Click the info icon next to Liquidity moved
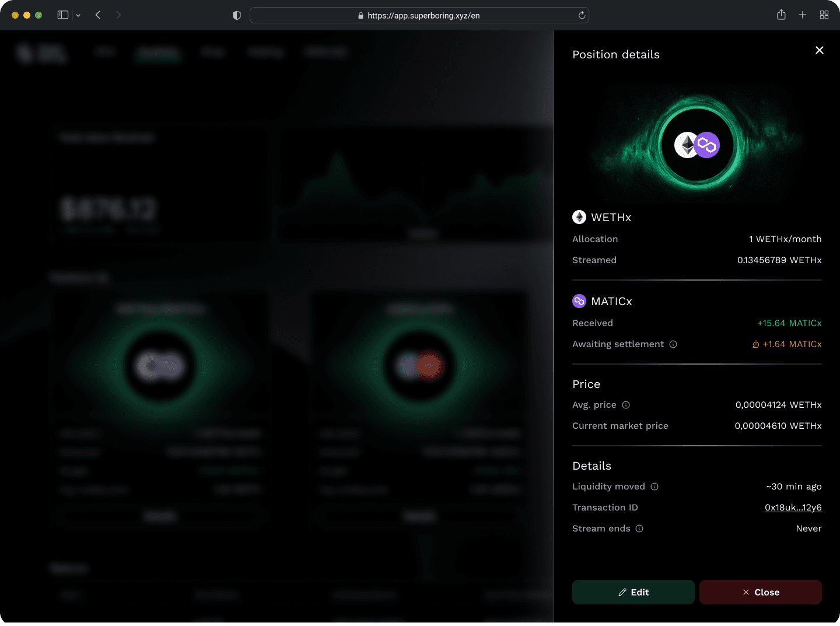Image resolution: width=840 pixels, height=626 pixels. pos(654,487)
